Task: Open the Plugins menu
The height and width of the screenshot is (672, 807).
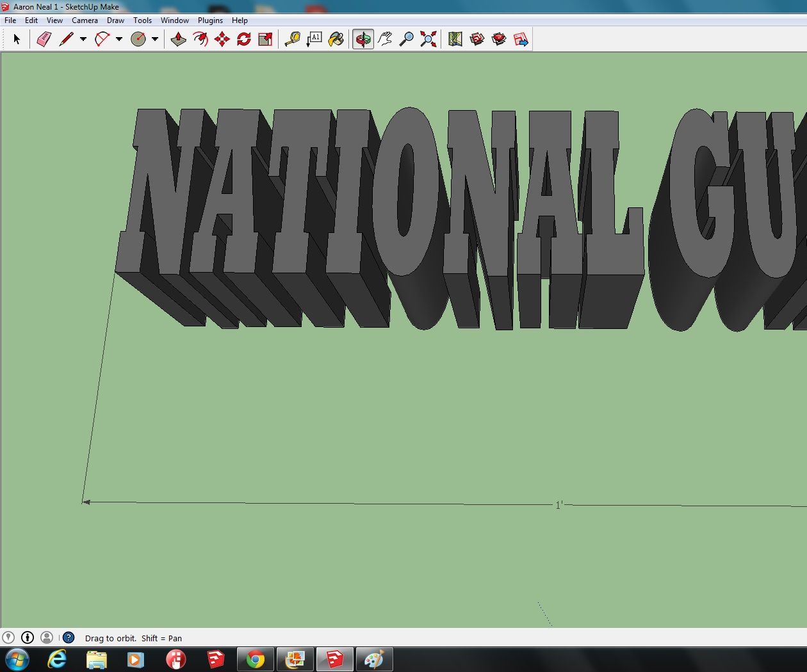Action: click(210, 20)
